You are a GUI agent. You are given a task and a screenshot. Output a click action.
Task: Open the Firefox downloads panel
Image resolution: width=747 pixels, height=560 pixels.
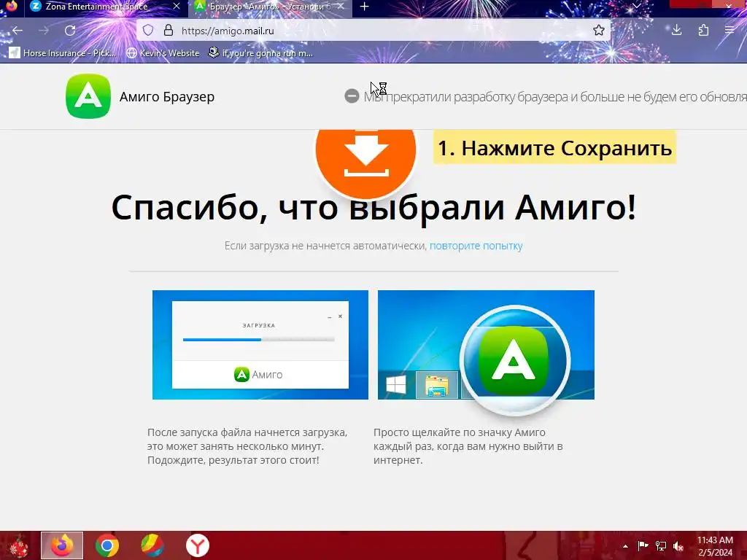coord(676,31)
